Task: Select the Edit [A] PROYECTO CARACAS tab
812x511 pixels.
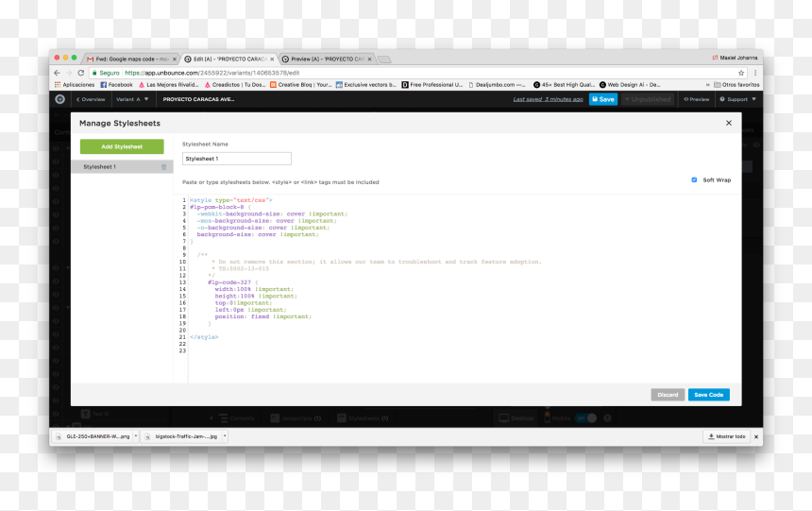Action: coord(229,60)
